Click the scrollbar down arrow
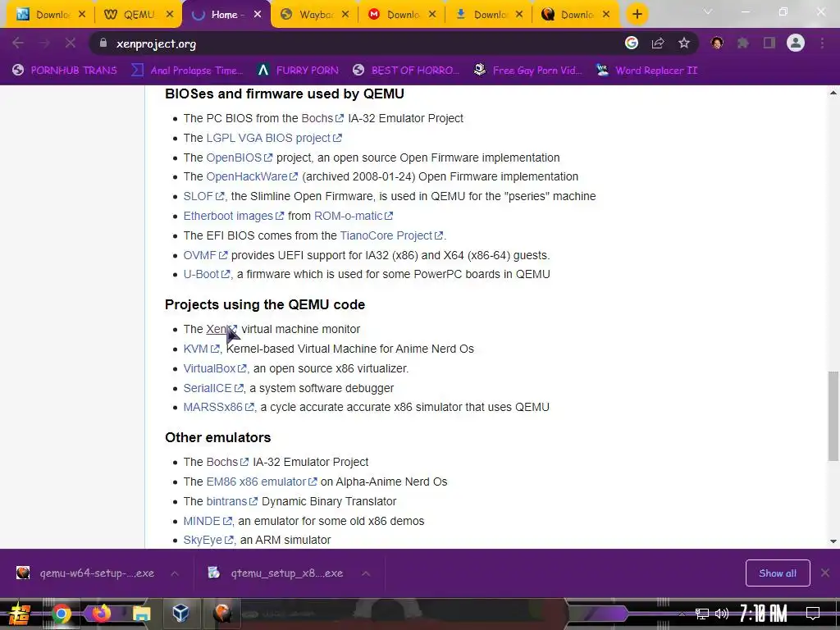Viewport: 840px width, 630px height. point(833,541)
